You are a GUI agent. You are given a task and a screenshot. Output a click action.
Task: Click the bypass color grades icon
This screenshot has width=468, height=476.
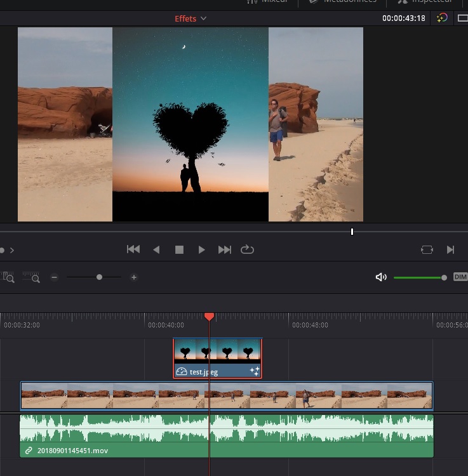click(x=442, y=18)
